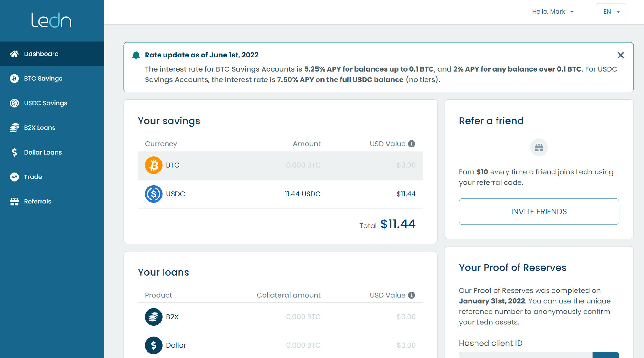
Task: Dismiss the rate update banner
Action: tap(620, 55)
